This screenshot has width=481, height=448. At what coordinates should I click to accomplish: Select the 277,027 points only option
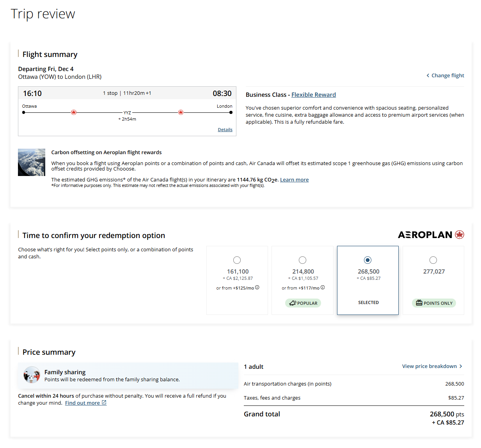[x=433, y=260]
